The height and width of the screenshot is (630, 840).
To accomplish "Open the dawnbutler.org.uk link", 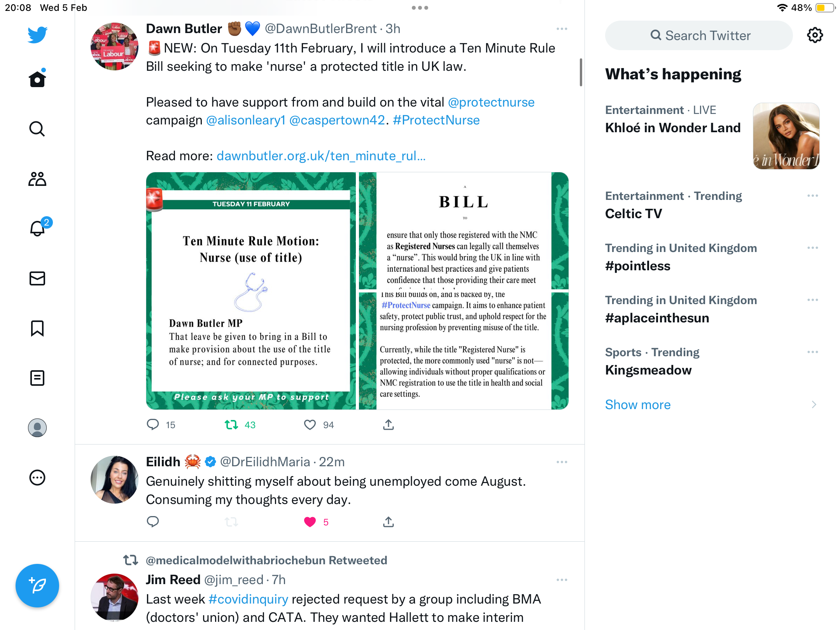I will (x=321, y=156).
